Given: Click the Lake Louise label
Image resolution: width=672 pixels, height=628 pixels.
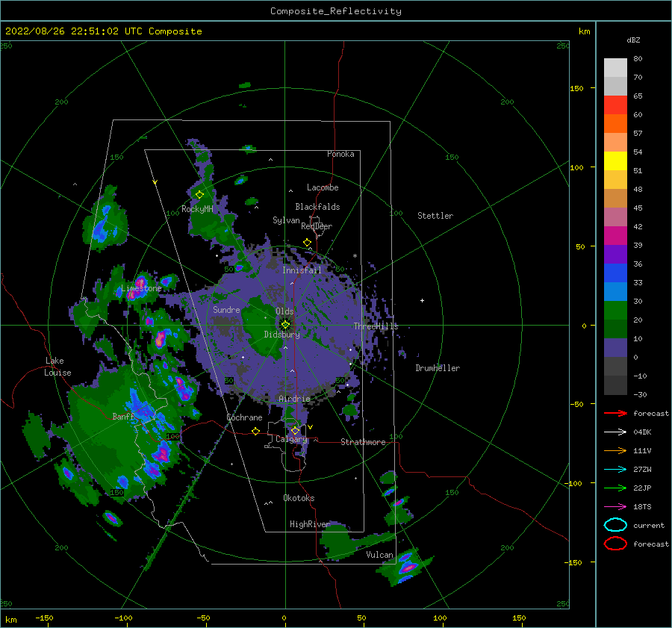Looking at the screenshot, I should [57, 367].
